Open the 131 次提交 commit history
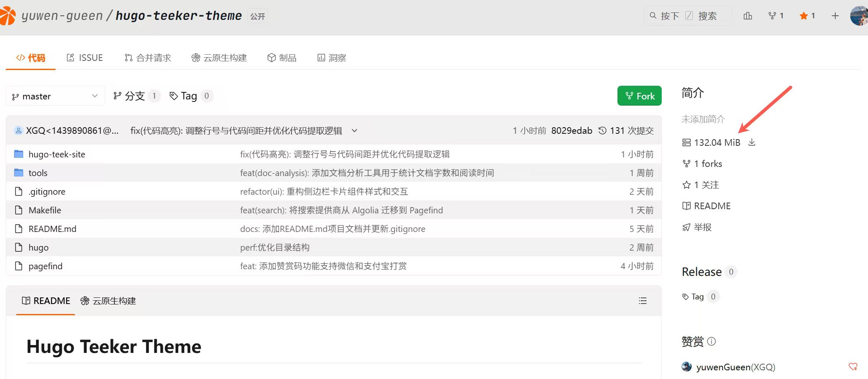This screenshot has width=868, height=379. click(x=626, y=130)
